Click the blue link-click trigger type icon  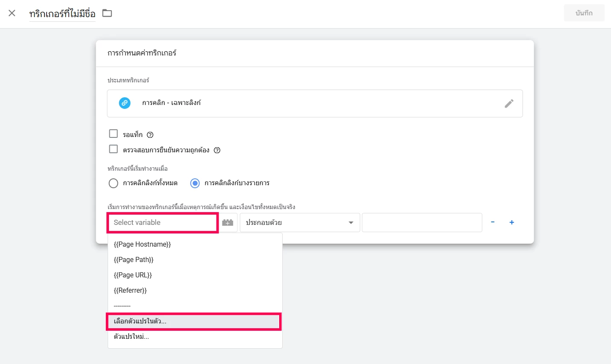click(125, 103)
